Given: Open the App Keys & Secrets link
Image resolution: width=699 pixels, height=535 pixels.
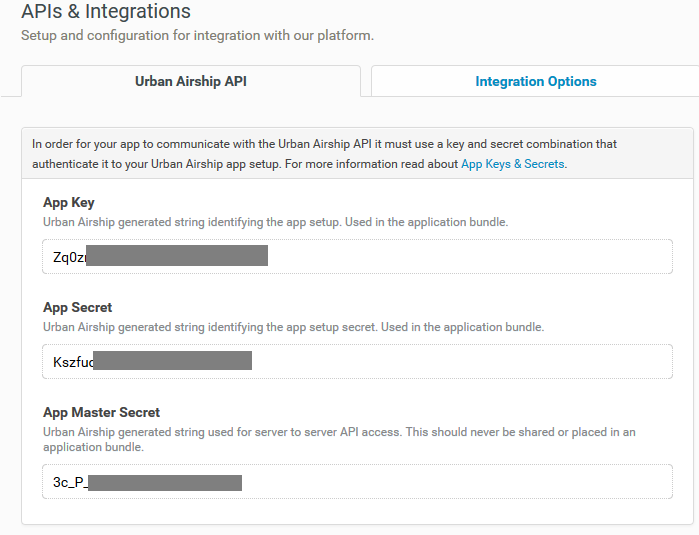Looking at the screenshot, I should [x=514, y=164].
